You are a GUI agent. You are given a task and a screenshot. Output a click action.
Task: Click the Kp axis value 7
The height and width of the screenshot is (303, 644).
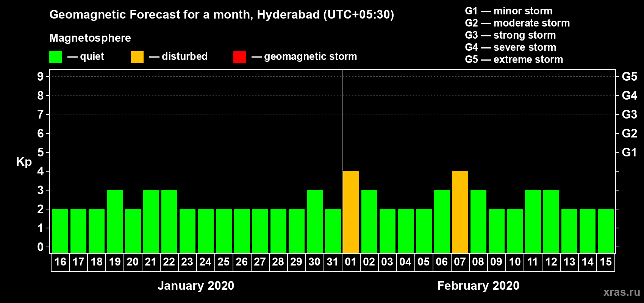41,114
